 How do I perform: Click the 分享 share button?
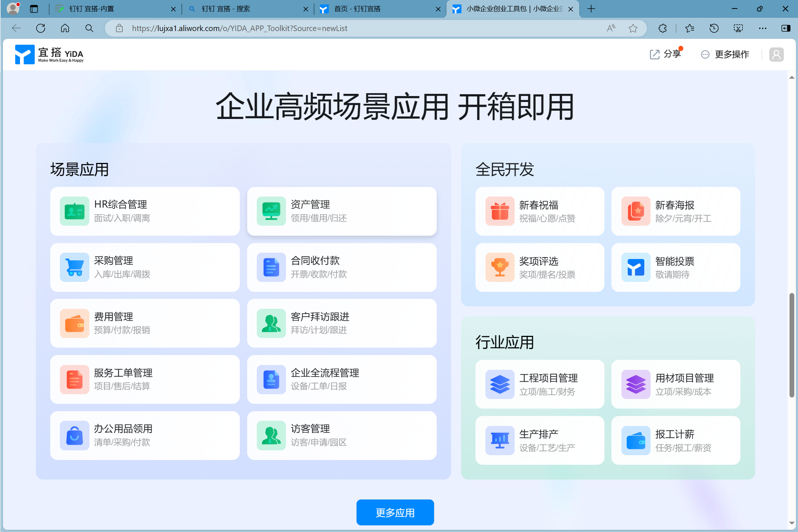pos(665,54)
